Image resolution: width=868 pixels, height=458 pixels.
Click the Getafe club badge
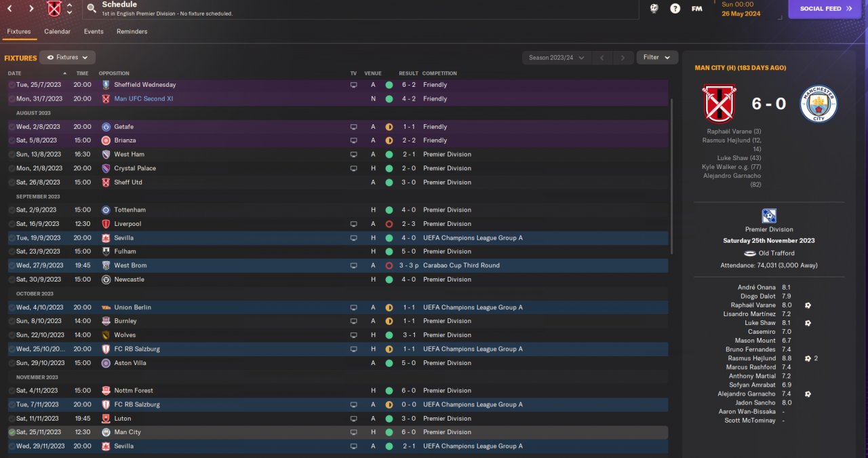[x=106, y=127]
